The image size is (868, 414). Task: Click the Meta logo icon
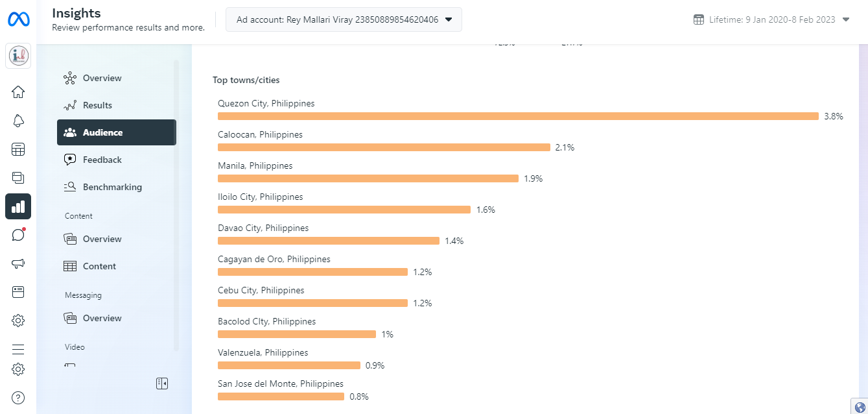point(18,19)
